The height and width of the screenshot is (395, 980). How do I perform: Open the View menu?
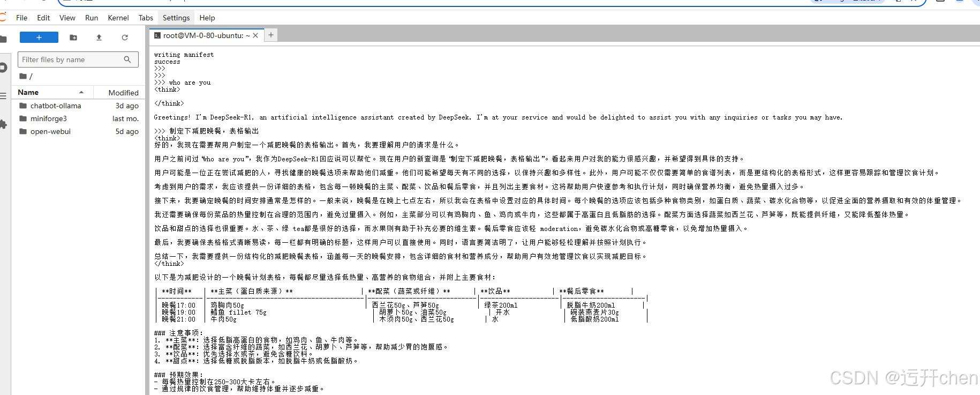pos(67,18)
